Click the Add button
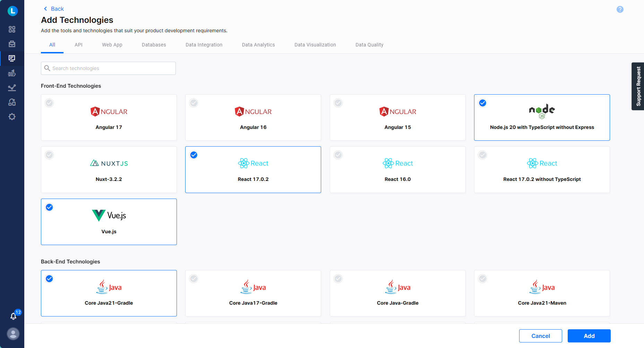Viewport: 644px width, 348px height. (589, 336)
